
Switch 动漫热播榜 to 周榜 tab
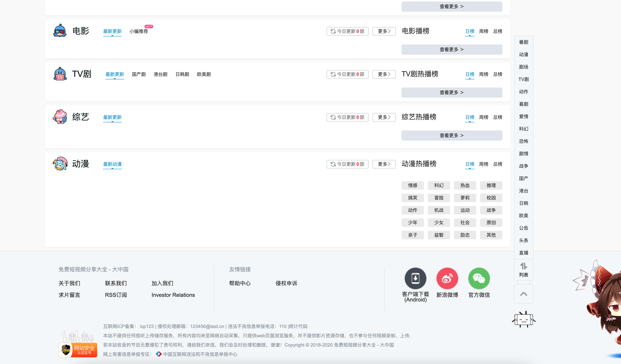coord(484,164)
